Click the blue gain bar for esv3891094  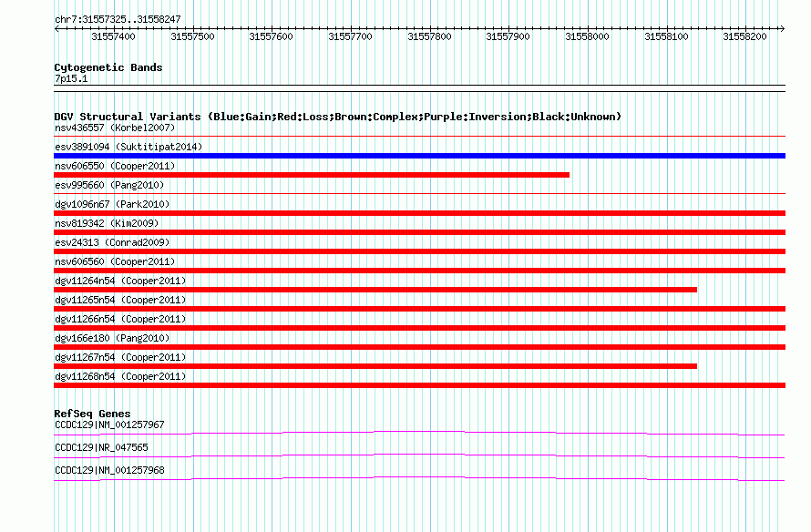tap(419, 156)
